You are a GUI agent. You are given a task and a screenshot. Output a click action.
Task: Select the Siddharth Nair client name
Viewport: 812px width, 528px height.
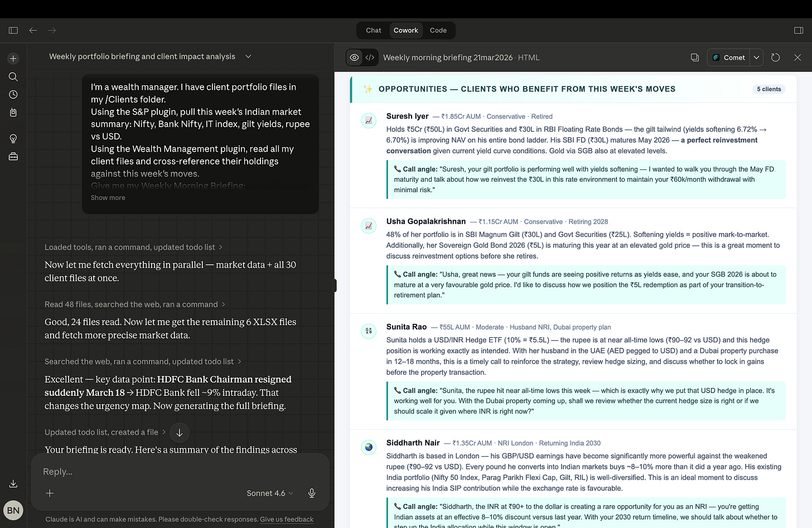tap(413, 443)
